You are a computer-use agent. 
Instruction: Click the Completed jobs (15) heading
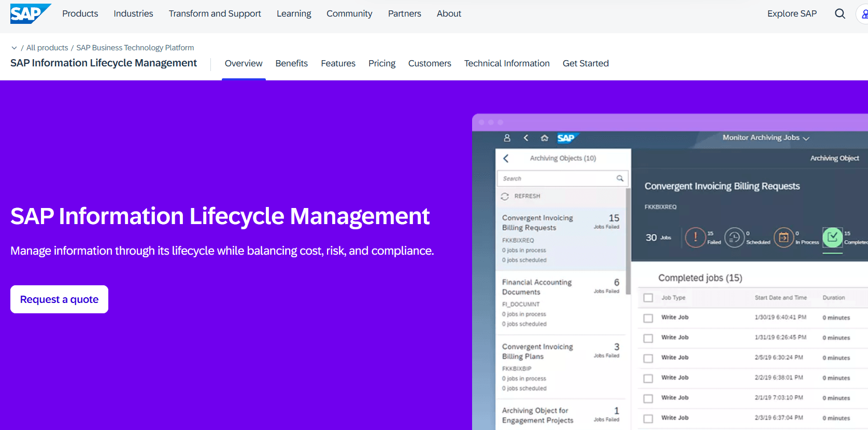700,278
